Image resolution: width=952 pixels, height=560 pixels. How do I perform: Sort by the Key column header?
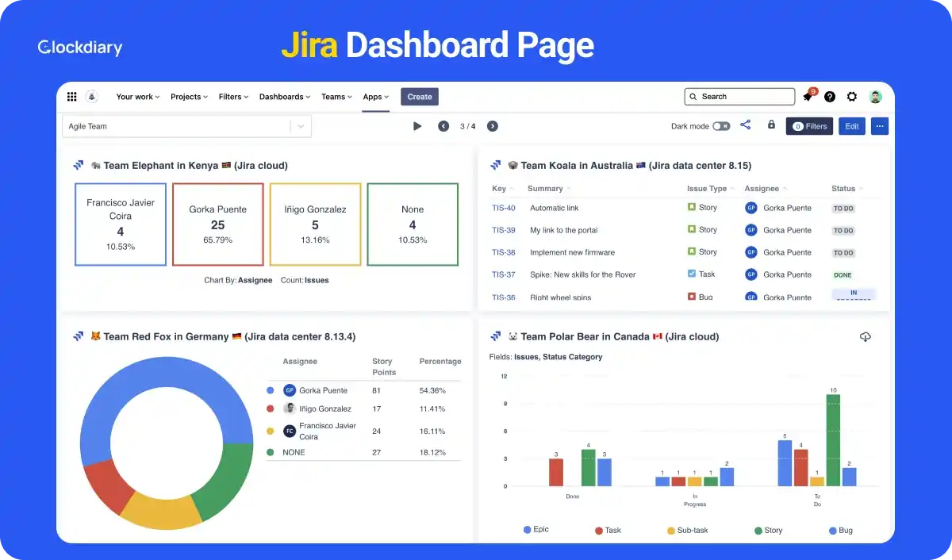[503, 189]
